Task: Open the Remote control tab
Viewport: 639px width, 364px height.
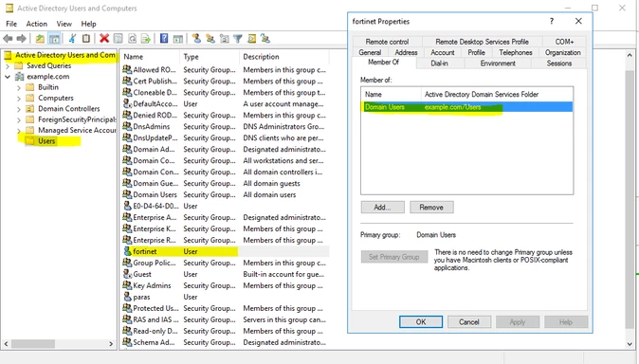Action: point(387,42)
